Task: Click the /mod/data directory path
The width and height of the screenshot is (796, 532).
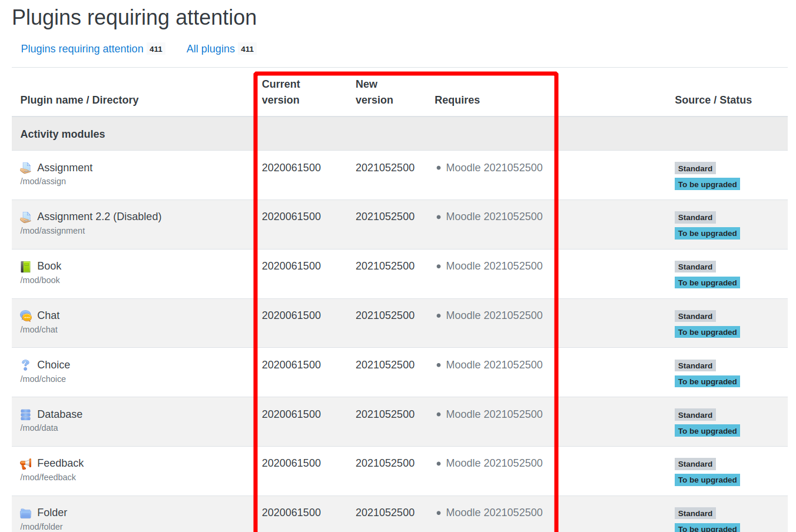Action: coord(39,428)
